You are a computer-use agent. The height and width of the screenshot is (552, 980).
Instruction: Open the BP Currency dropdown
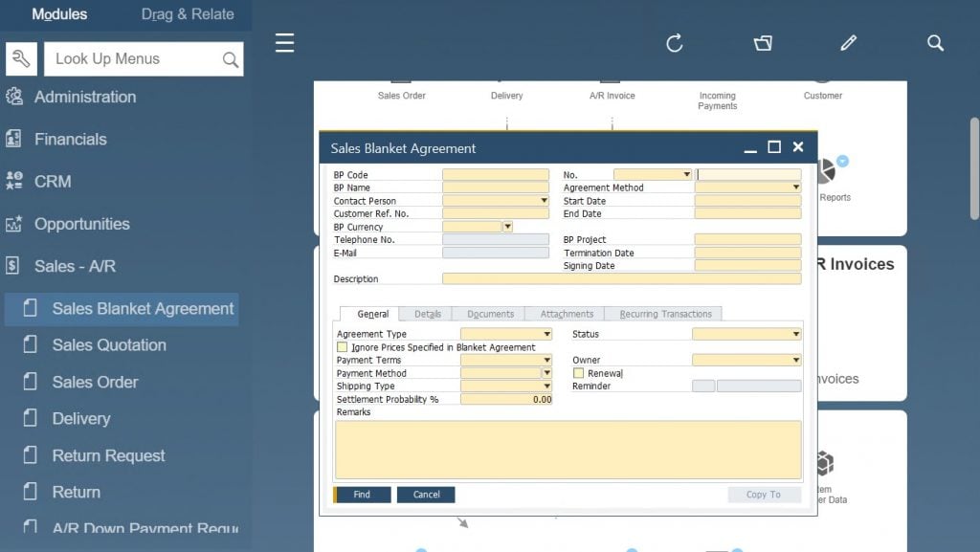coord(506,227)
